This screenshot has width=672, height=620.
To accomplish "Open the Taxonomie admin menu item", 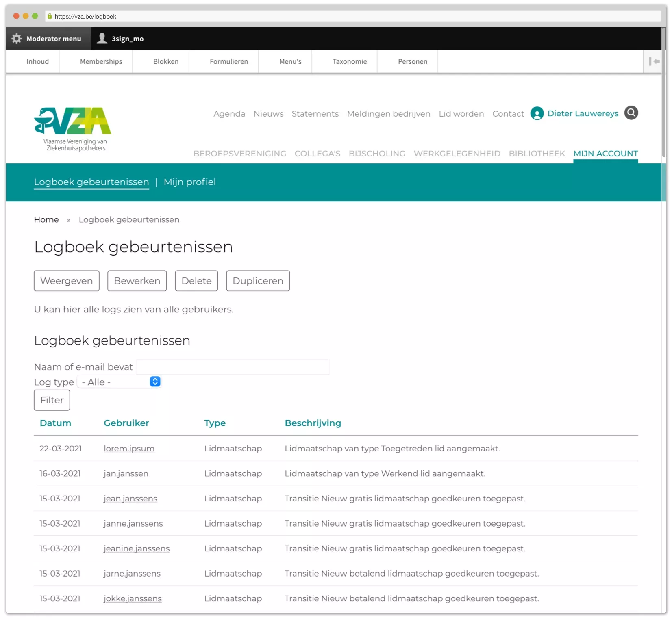I will (349, 61).
